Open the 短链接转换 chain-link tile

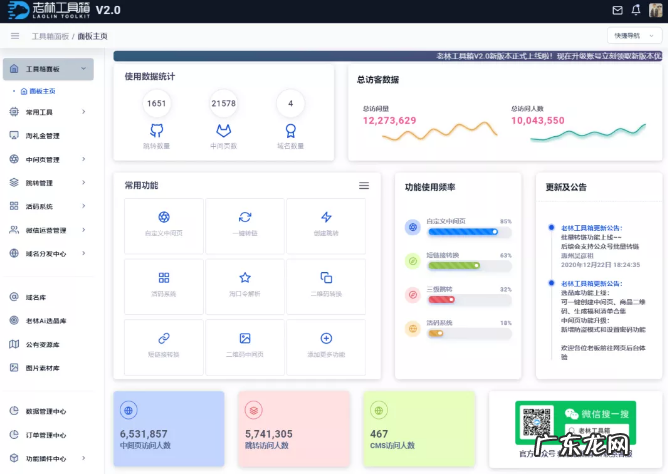point(164,347)
